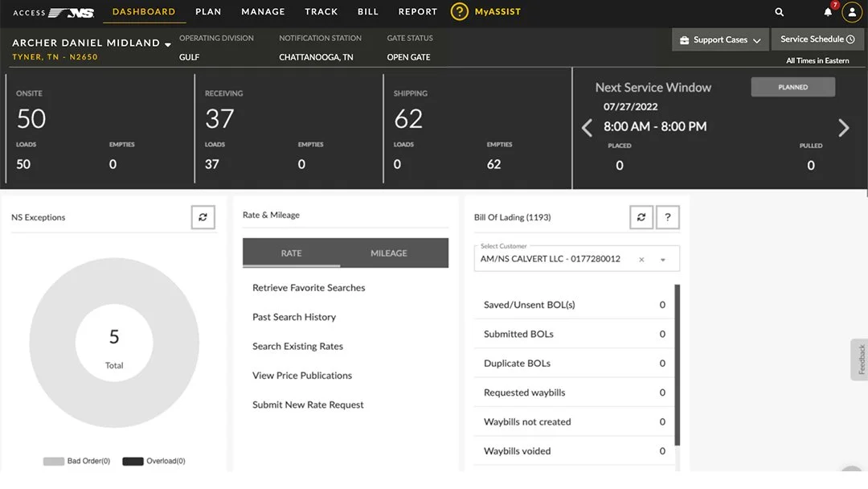The width and height of the screenshot is (868, 489).
Task: Open the user profile icon
Action: pos(852,11)
